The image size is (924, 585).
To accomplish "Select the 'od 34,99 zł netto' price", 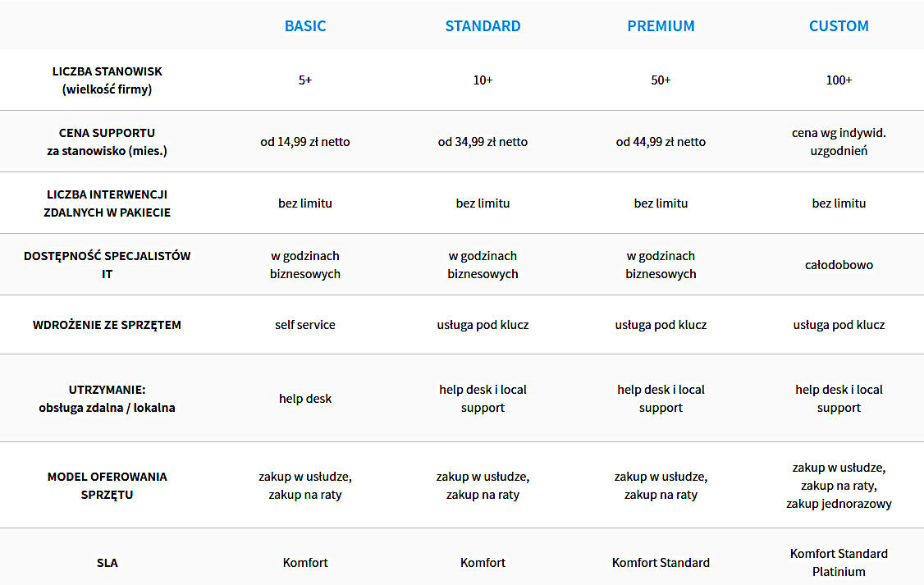I will pos(483,142).
